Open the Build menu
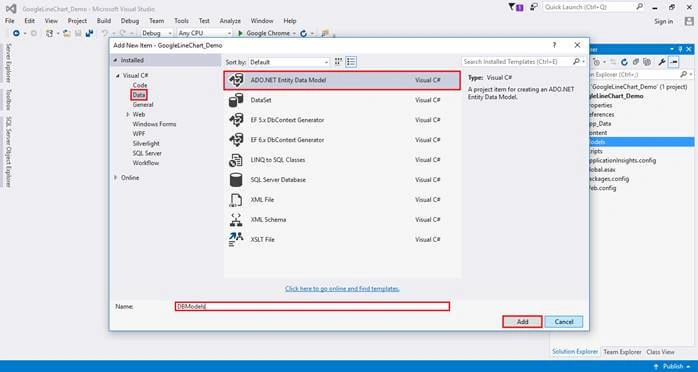698x372 pixels. pyautogui.click(x=104, y=21)
